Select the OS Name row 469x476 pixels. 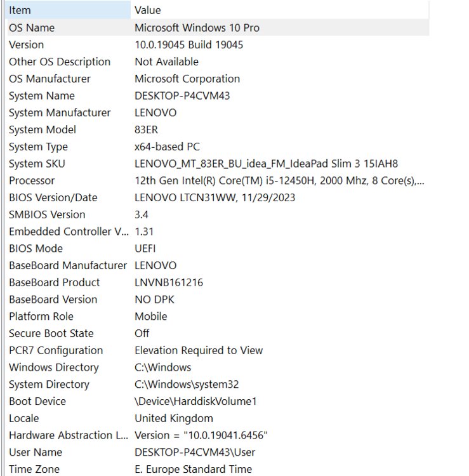tap(32, 28)
